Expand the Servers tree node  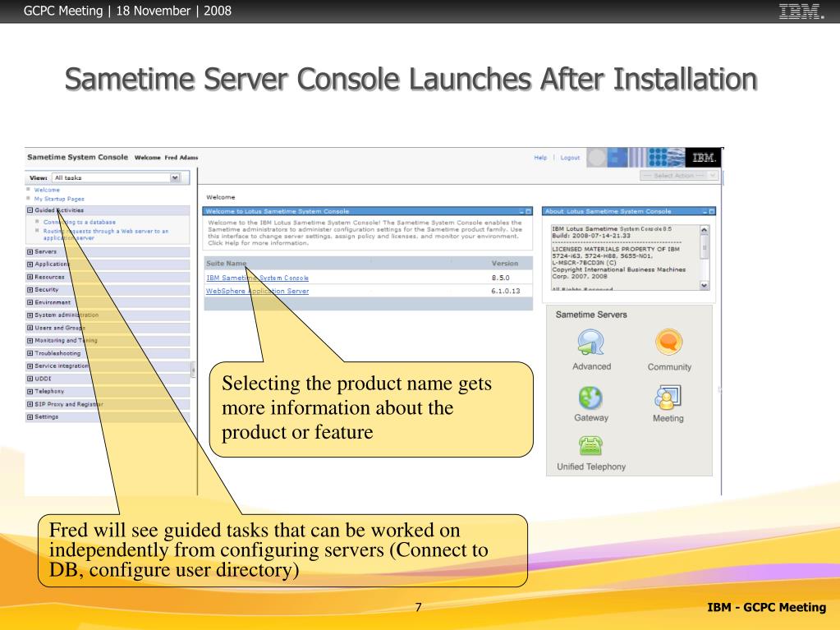click(x=30, y=252)
